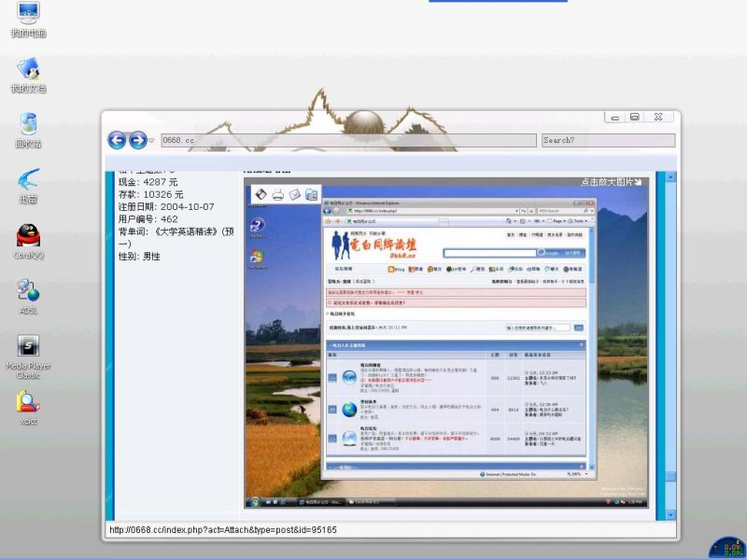The width and height of the screenshot is (747, 560).
Task: Open the pictures folder icon above the image
Action: pos(311,194)
